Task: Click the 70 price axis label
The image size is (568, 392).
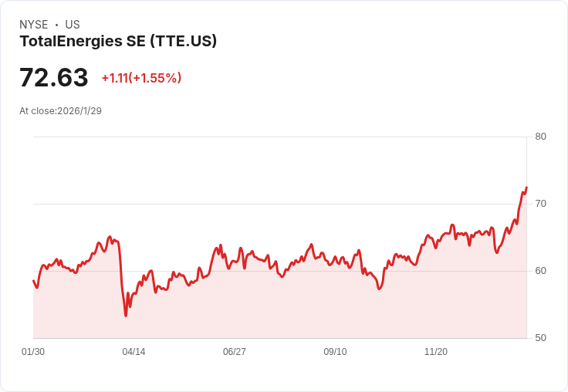Action: click(x=540, y=204)
